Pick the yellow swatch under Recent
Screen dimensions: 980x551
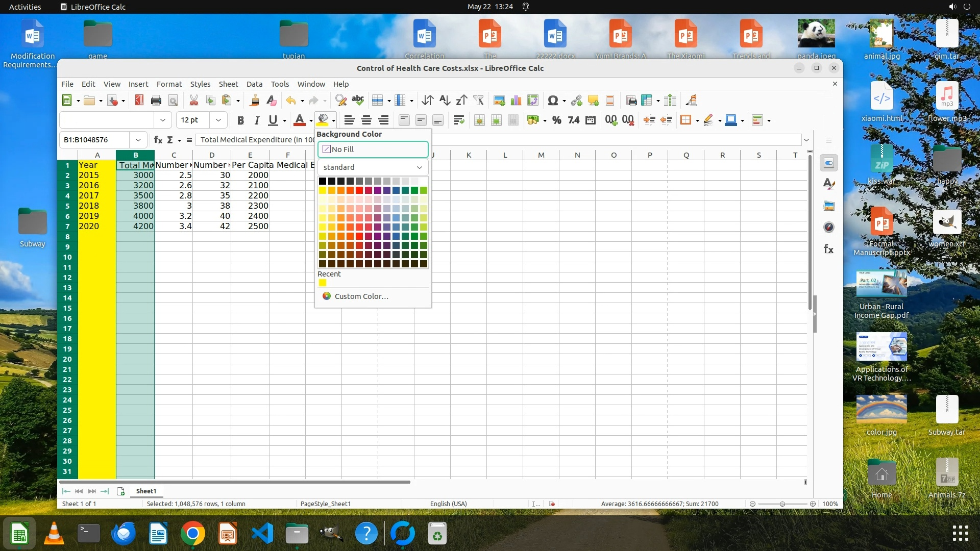pos(323,283)
